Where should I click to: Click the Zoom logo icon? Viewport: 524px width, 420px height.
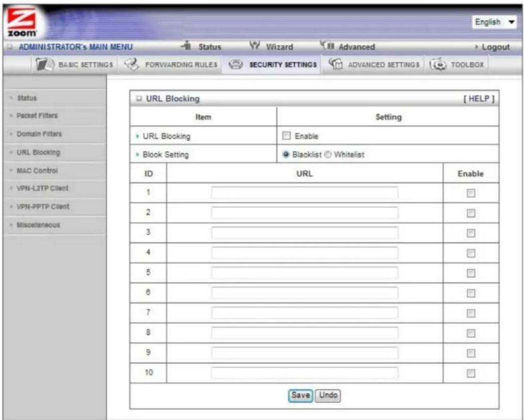[x=22, y=22]
